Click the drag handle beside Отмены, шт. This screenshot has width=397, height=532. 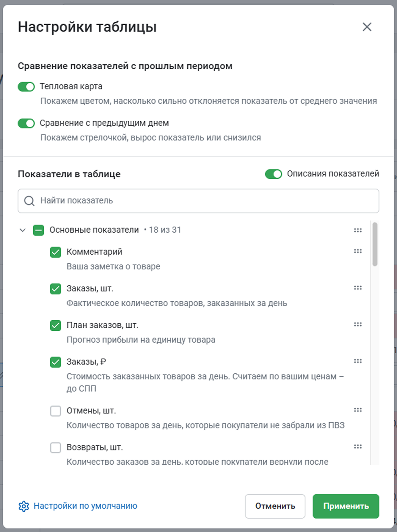tap(358, 410)
